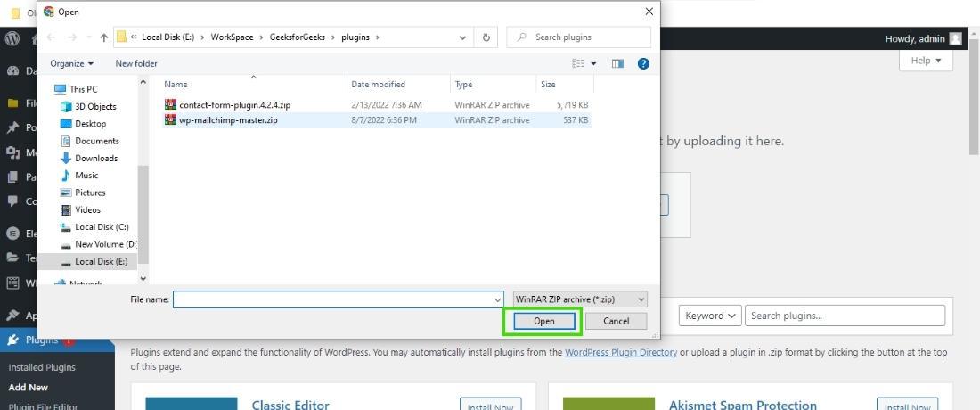Toggle the preview pane icon
980x410 pixels.
pyautogui.click(x=617, y=64)
